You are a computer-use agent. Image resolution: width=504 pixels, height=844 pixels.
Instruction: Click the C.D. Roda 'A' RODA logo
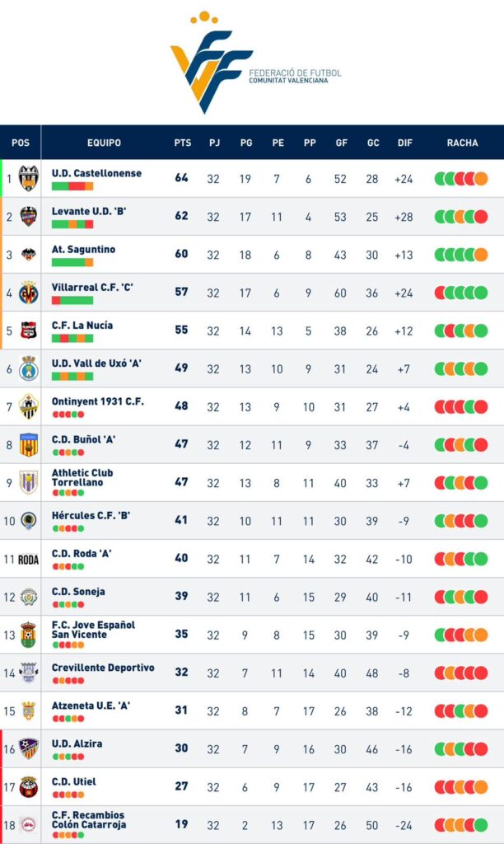point(29,560)
